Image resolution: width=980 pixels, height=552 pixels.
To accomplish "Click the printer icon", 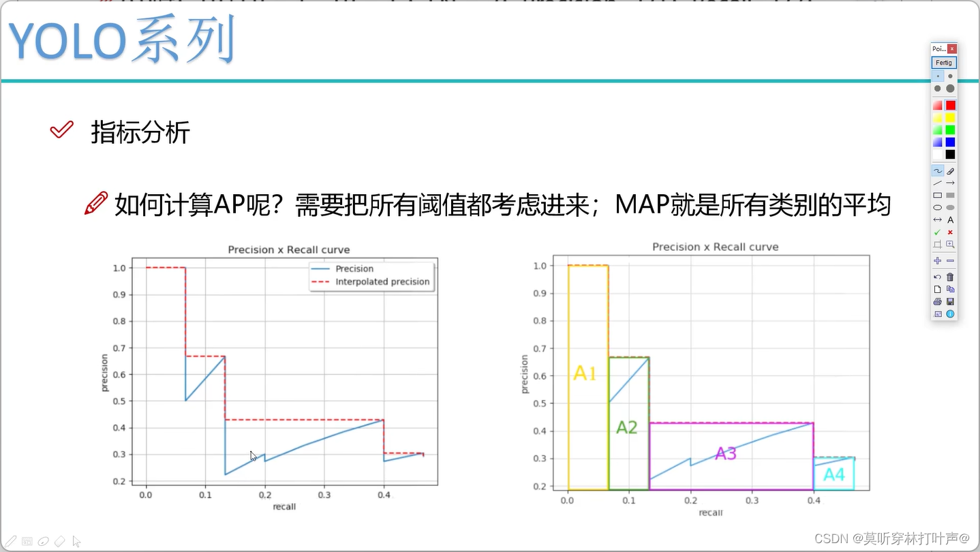I will (938, 301).
